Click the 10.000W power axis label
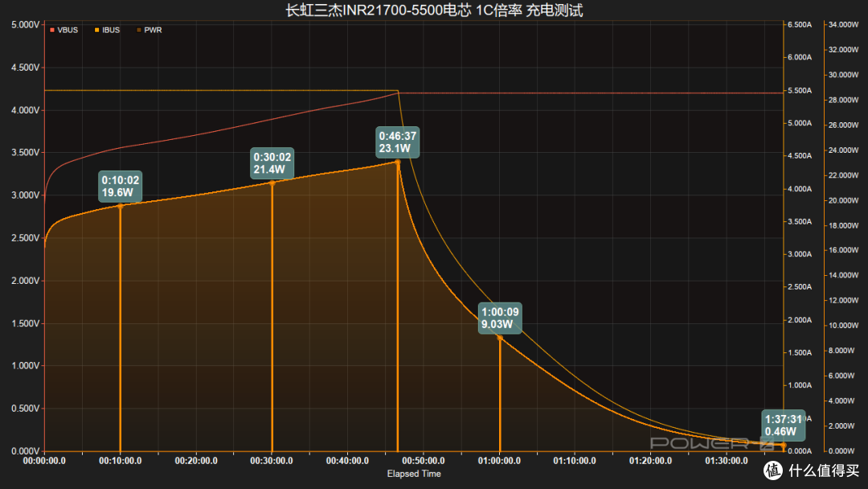Screen dimensions: 868x489 (844, 326)
